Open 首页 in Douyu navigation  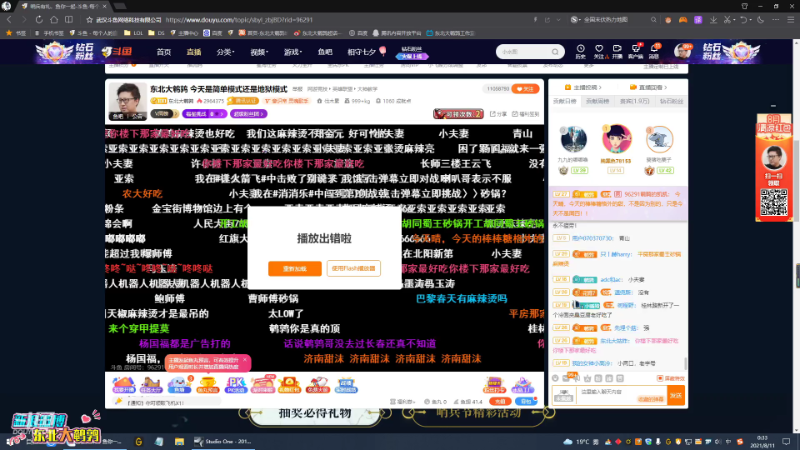pyautogui.click(x=164, y=52)
